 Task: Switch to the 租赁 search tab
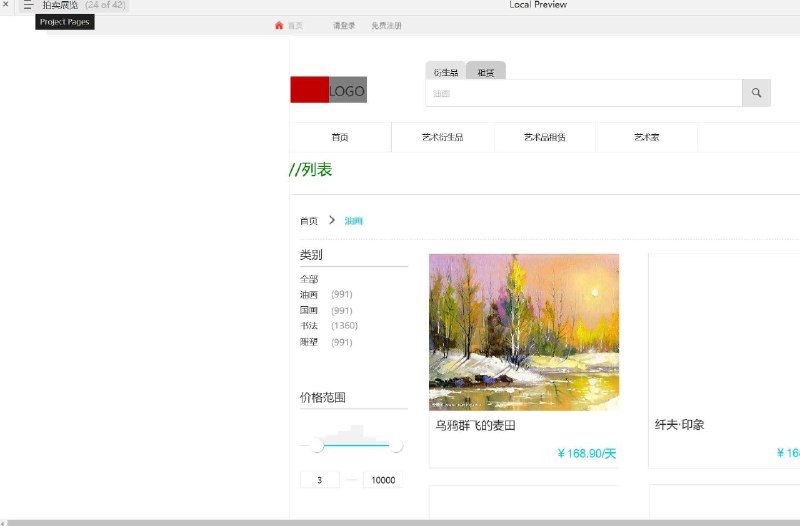coord(486,72)
